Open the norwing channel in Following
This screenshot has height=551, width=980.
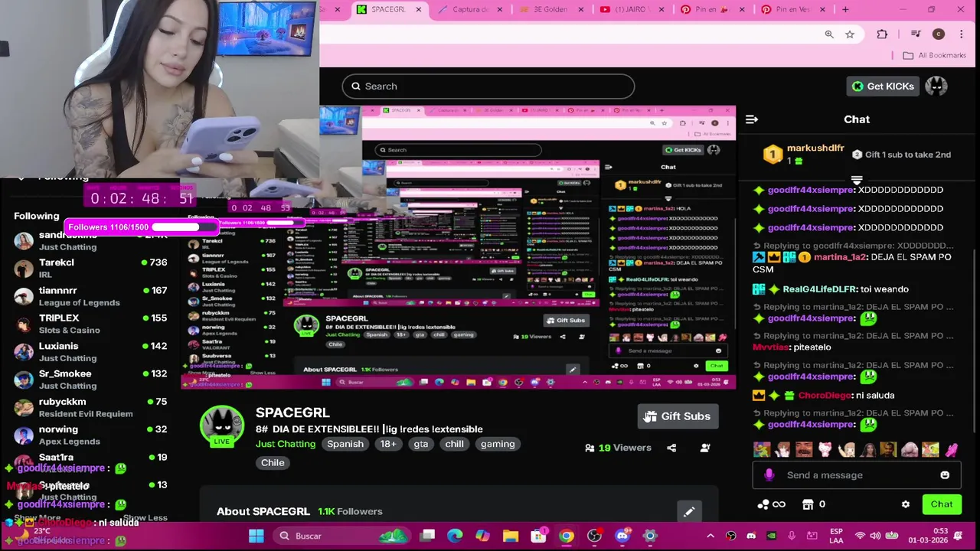90,435
